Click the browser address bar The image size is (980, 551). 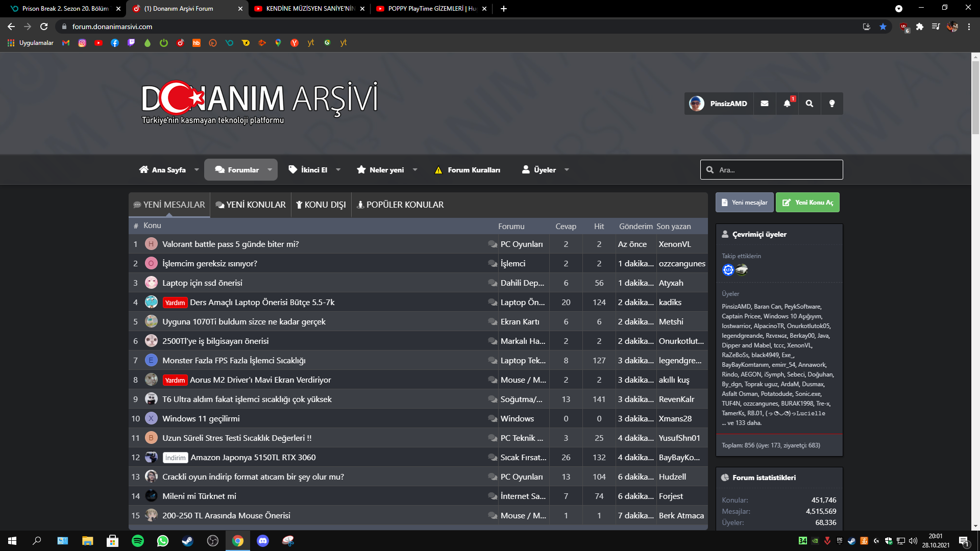(x=459, y=27)
